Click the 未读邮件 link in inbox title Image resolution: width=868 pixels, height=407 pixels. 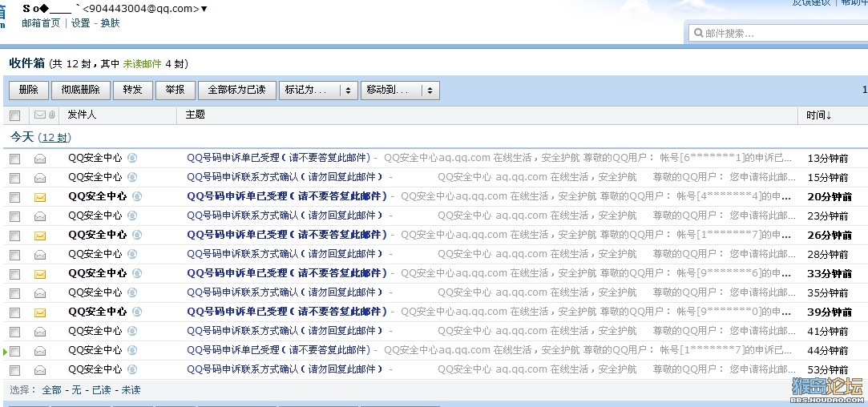point(143,64)
